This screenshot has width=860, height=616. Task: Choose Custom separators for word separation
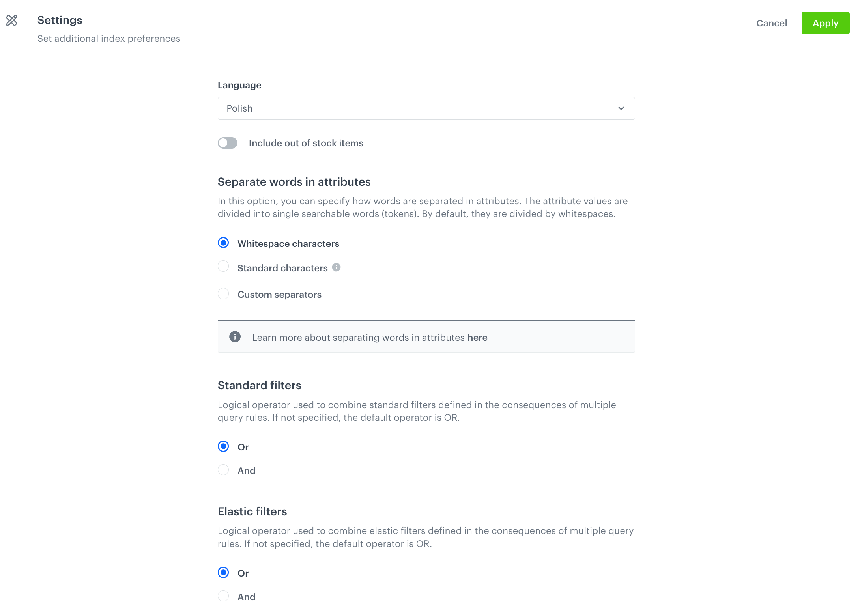coord(223,293)
